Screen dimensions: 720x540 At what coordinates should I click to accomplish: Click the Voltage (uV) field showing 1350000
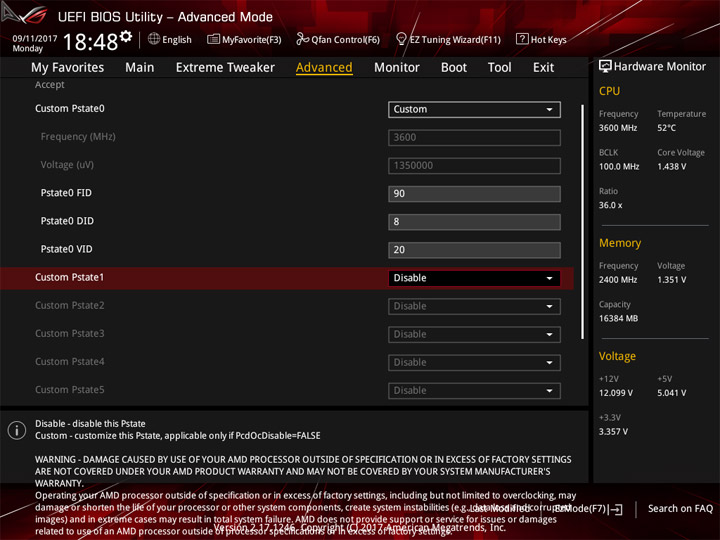click(x=474, y=166)
